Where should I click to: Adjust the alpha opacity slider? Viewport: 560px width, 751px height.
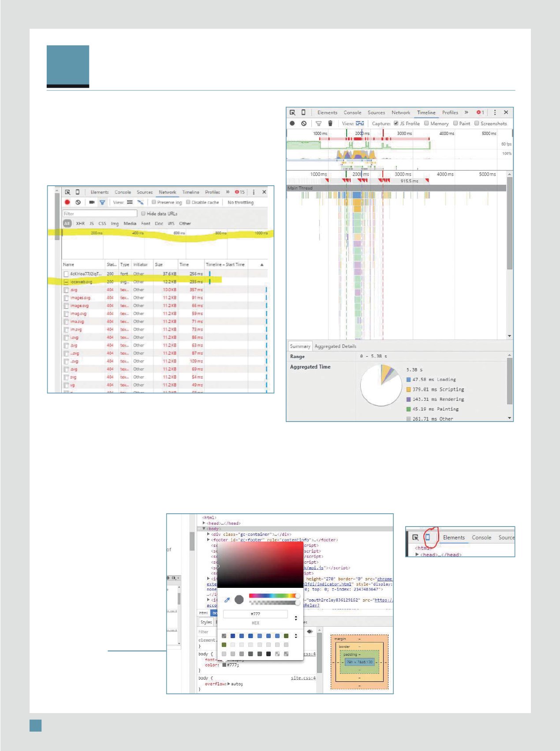[x=274, y=602]
